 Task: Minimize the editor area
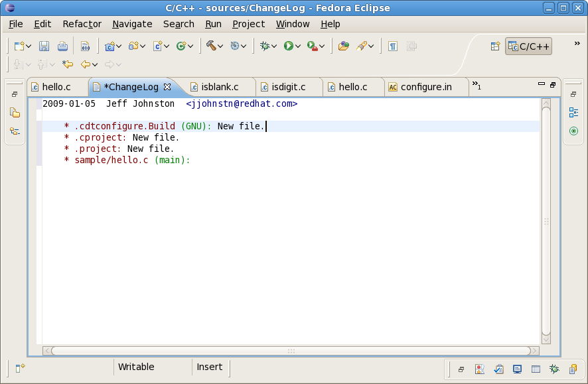[x=541, y=84]
